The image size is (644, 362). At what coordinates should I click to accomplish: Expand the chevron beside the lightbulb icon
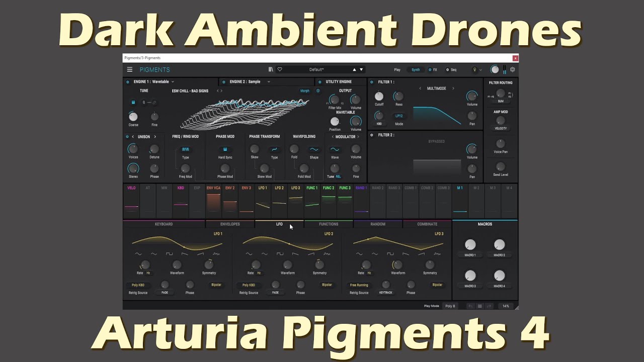pos(480,70)
